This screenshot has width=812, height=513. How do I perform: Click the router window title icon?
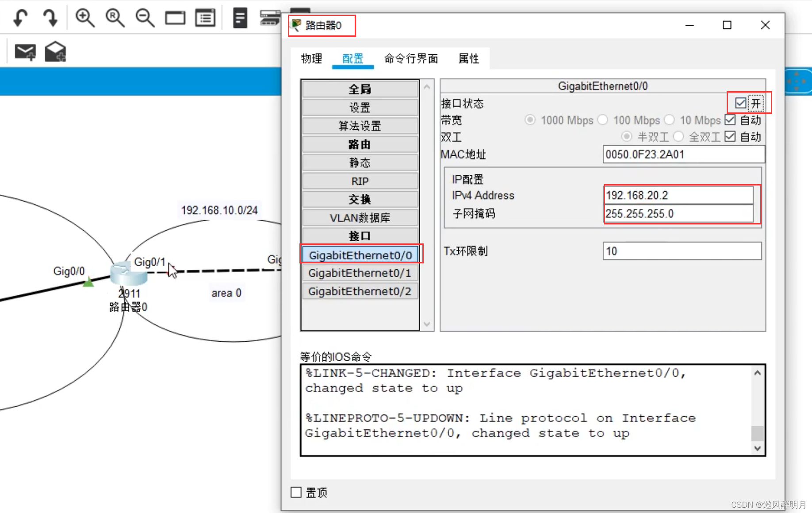[x=296, y=25]
